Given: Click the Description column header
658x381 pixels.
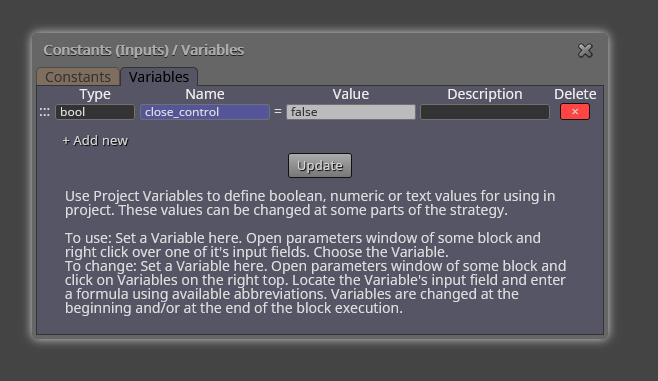Looking at the screenshot, I should click(x=485, y=94).
